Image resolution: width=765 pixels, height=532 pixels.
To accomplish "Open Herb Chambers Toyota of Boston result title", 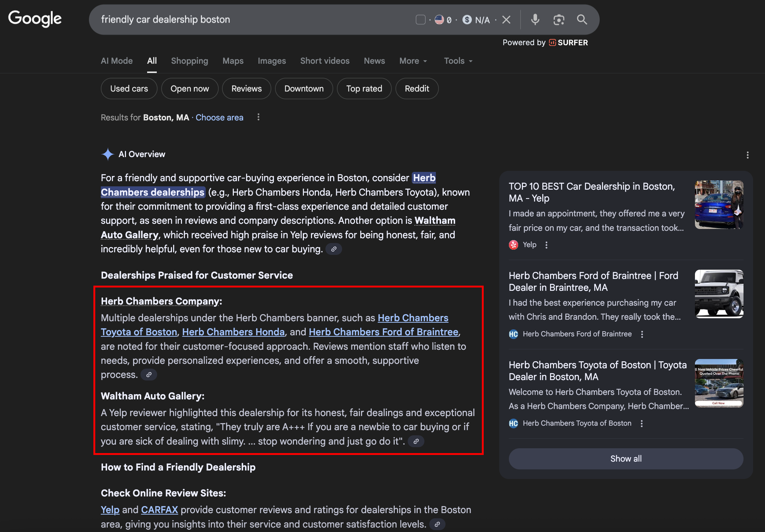I will [x=597, y=371].
